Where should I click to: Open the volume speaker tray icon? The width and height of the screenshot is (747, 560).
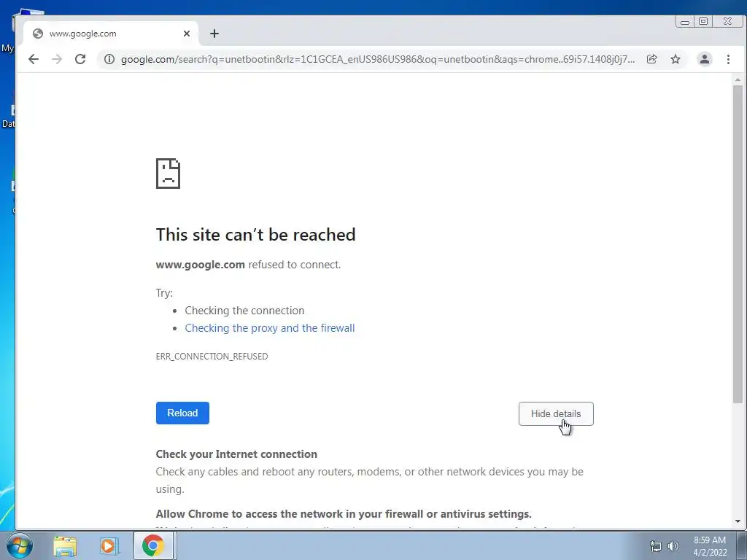coord(673,546)
